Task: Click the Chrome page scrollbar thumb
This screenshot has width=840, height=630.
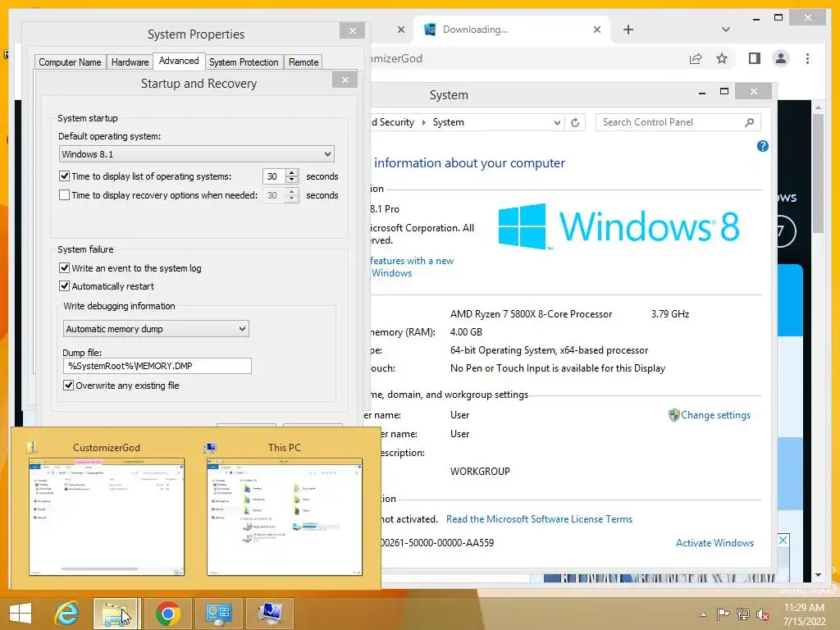Action: pyautogui.click(x=818, y=173)
